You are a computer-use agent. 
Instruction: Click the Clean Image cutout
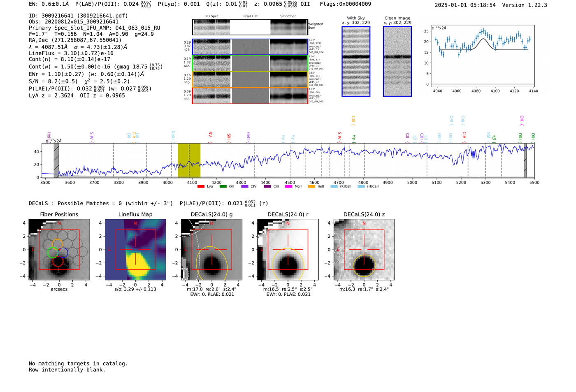397,61
